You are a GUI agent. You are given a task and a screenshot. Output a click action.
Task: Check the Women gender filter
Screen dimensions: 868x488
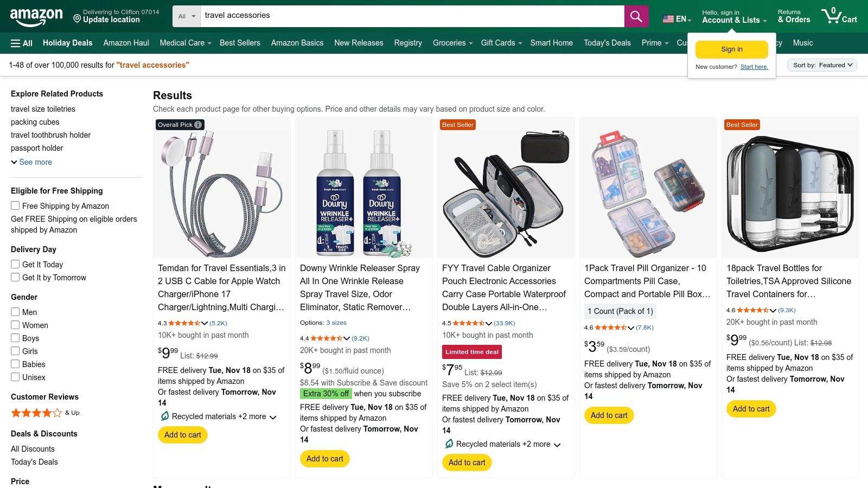point(15,325)
